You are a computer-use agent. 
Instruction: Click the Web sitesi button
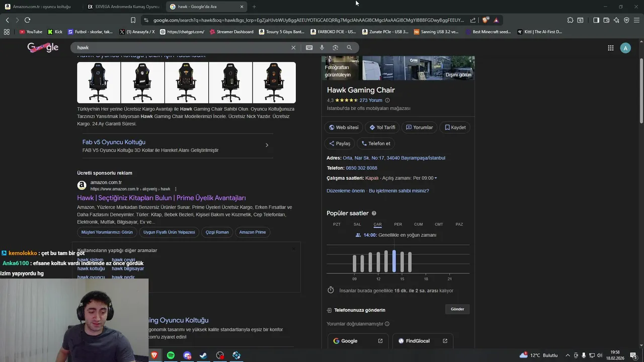(344, 127)
